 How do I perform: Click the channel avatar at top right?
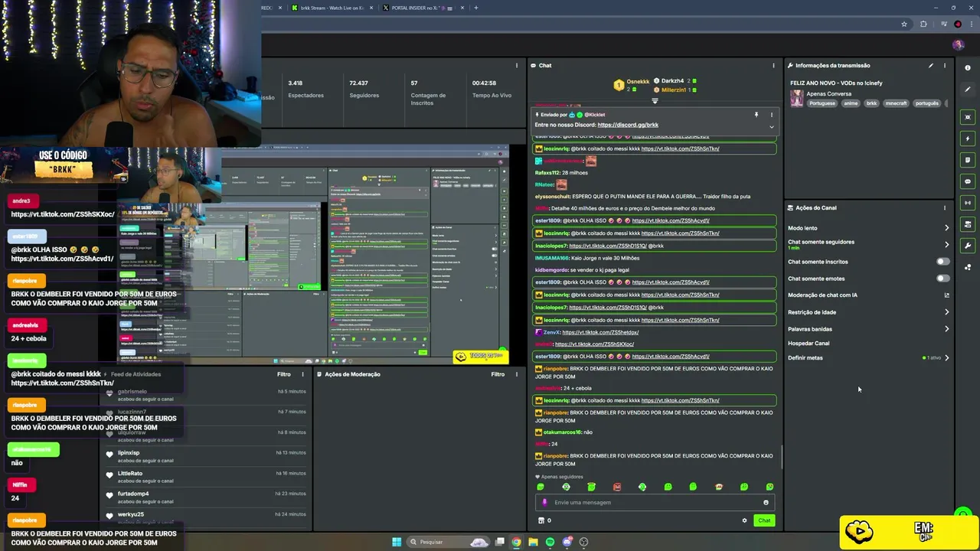[x=959, y=45]
